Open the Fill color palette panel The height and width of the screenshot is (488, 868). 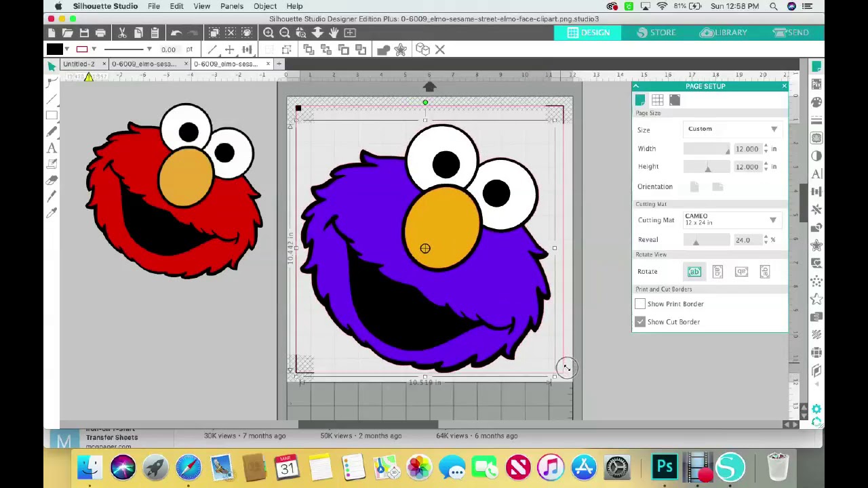coord(816,102)
